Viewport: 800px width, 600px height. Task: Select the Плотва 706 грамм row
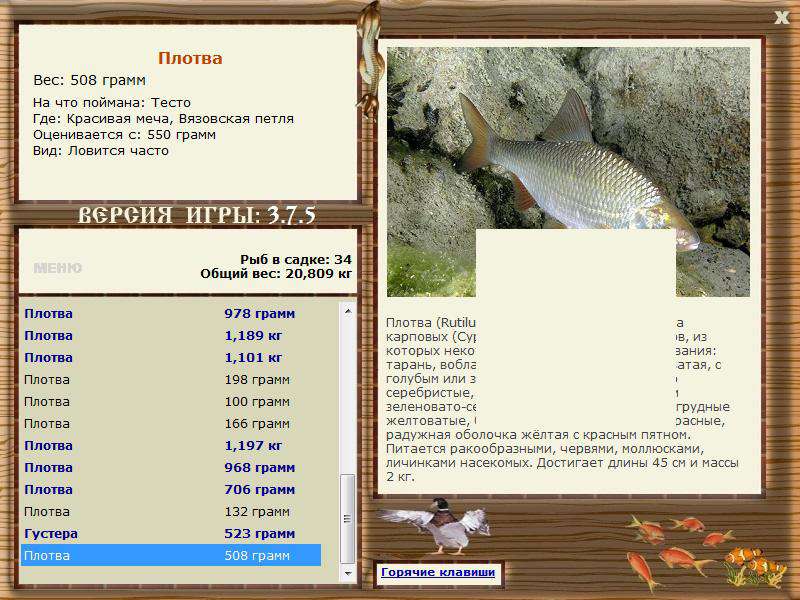(x=171, y=489)
